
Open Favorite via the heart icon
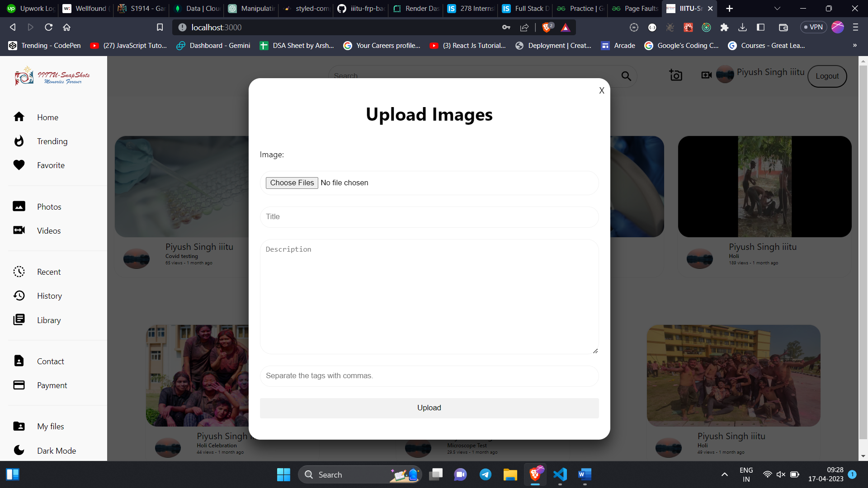coord(19,165)
